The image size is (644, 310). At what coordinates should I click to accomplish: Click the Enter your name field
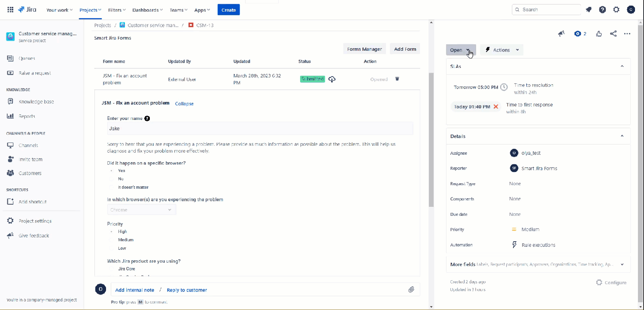click(x=260, y=129)
